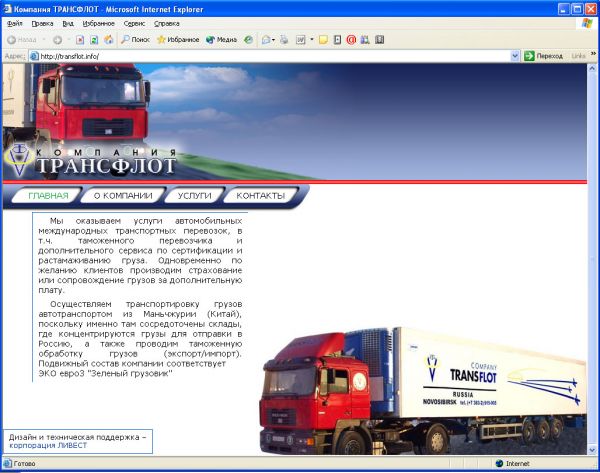Image resolution: width=600 pixels, height=473 pixels.
Task: Open the Вид menu
Action: (x=68, y=24)
